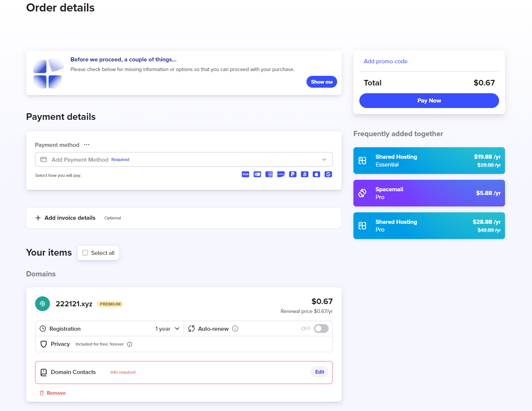Click the Show me button
The width and height of the screenshot is (532, 411).
(x=322, y=82)
